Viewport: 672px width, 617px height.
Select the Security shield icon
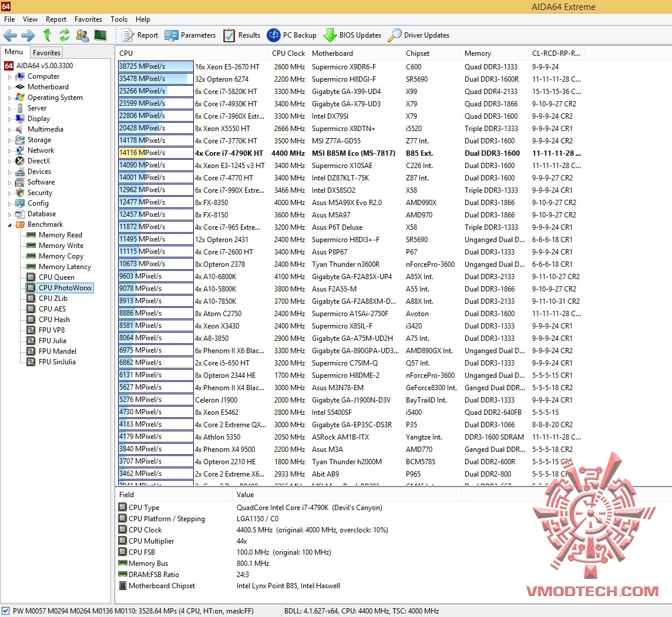coord(20,193)
